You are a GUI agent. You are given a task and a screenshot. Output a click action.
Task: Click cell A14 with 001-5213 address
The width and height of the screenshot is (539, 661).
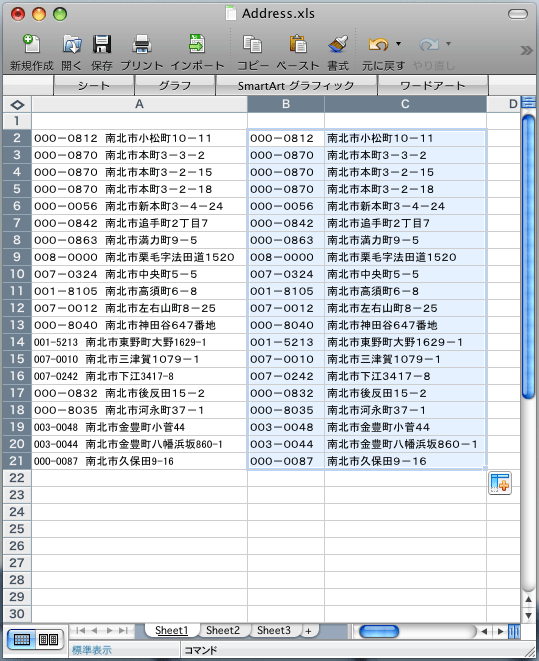point(139,342)
